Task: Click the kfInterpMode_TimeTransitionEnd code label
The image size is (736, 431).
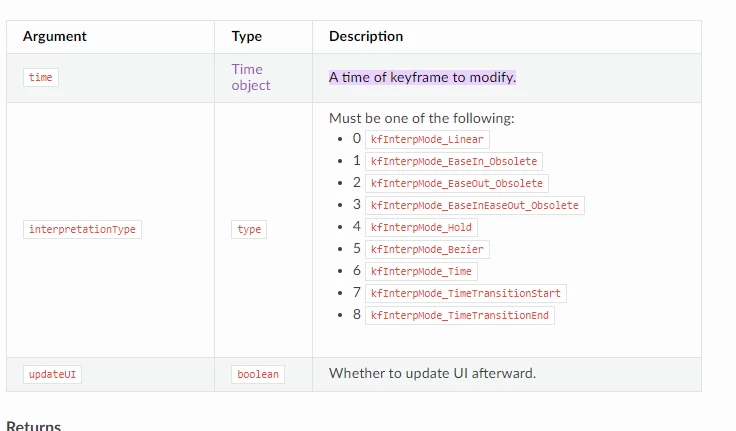Action: click(x=460, y=315)
